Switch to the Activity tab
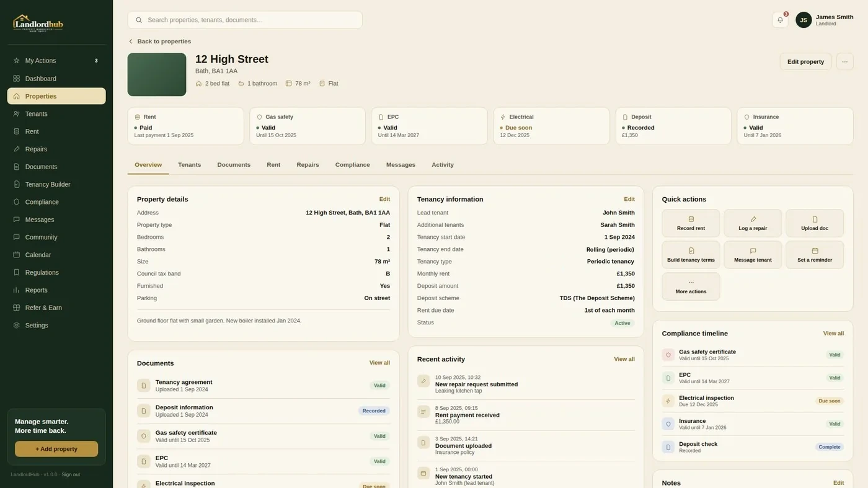 pyautogui.click(x=443, y=165)
